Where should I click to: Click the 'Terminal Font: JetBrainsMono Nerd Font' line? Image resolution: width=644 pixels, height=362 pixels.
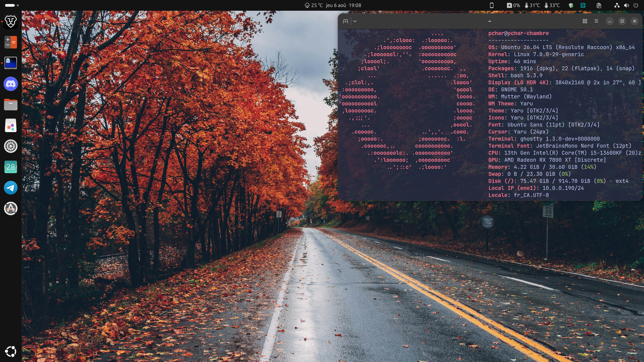560,146
